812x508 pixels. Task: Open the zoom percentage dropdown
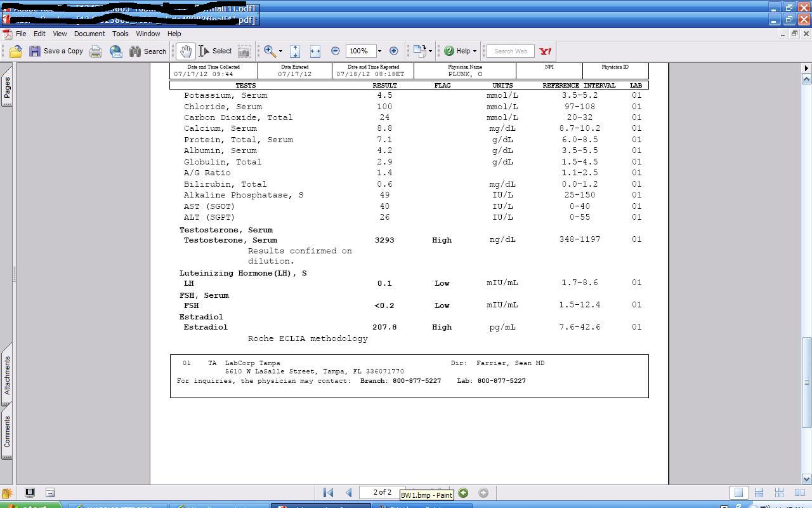(379, 51)
